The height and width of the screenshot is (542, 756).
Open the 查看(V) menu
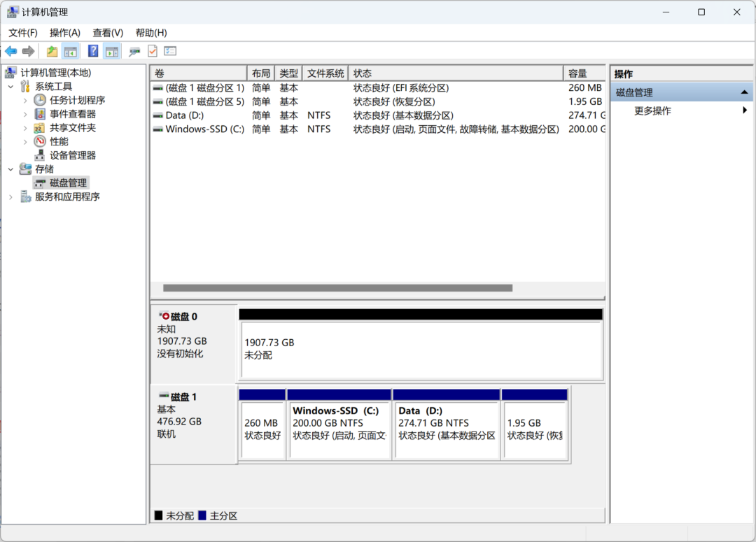(x=108, y=33)
